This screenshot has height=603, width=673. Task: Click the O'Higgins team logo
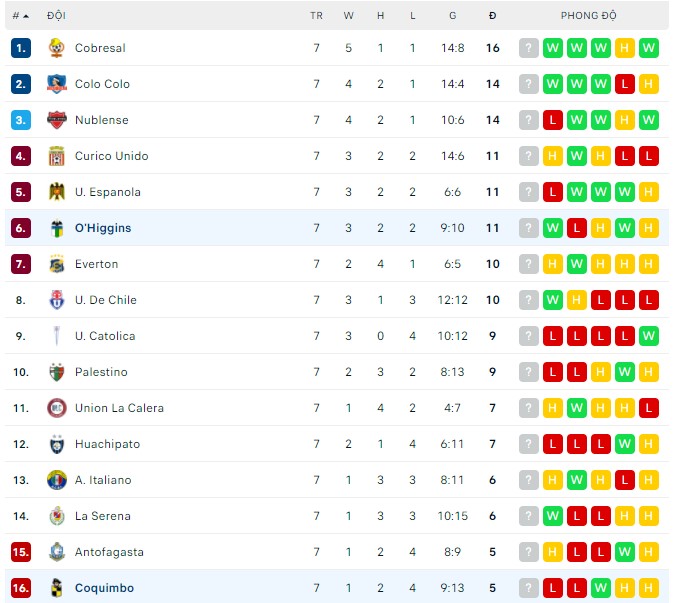pos(56,228)
